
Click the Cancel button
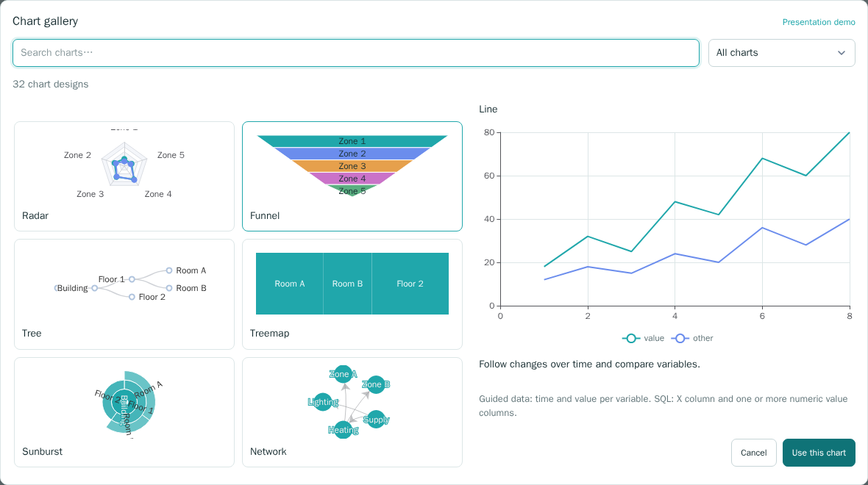click(753, 453)
